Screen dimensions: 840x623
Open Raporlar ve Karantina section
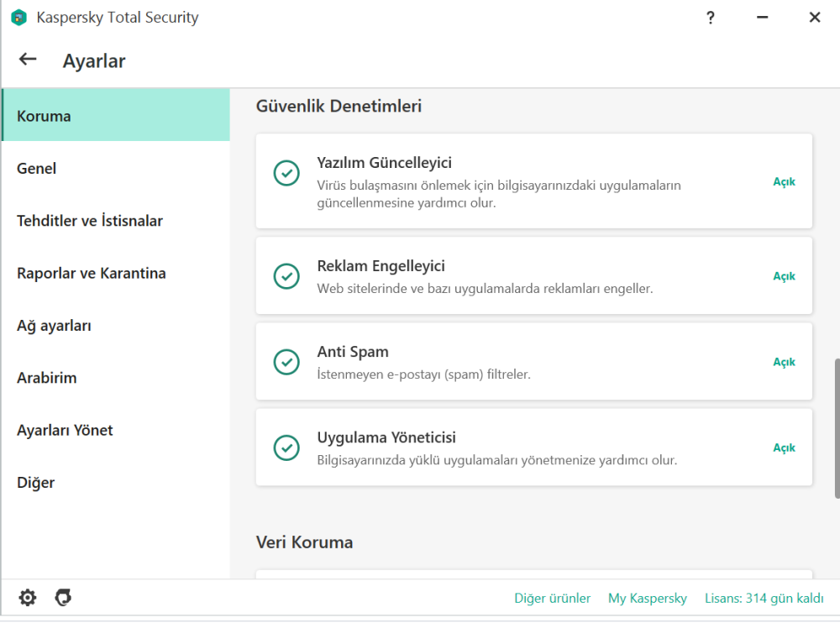[x=116, y=273]
